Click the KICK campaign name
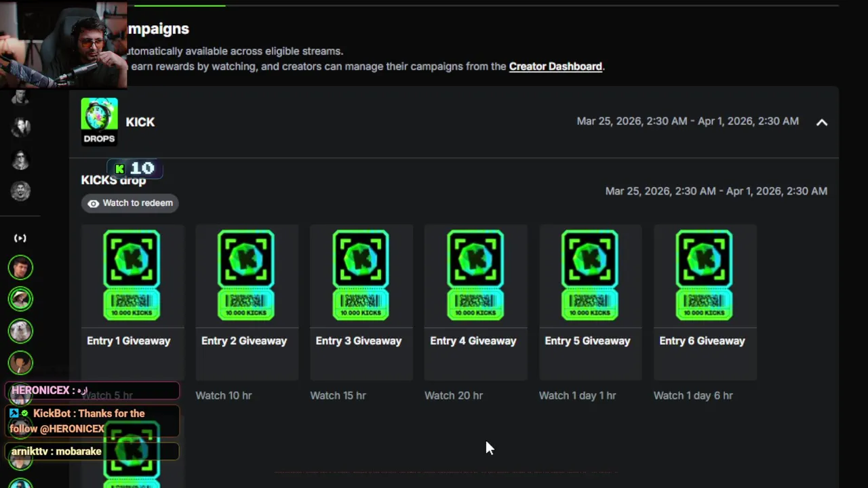 [x=140, y=122]
